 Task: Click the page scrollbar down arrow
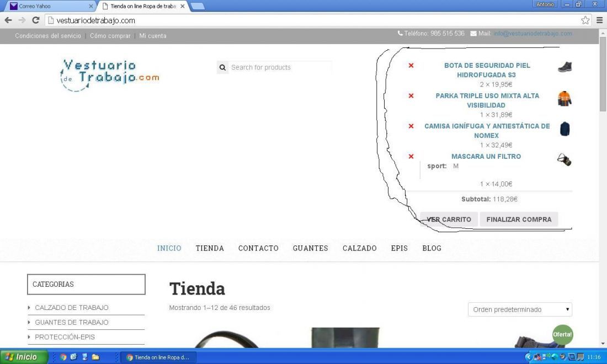[x=603, y=344]
